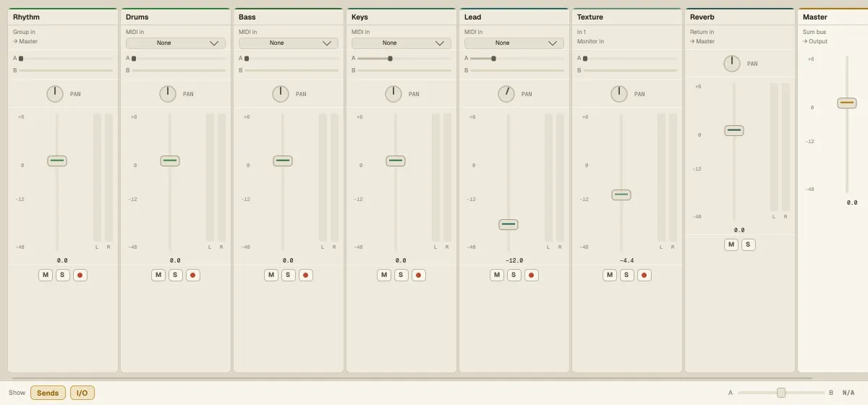The width and height of the screenshot is (868, 405).
Task: Click the Drums volume fader handle
Action: pyautogui.click(x=170, y=161)
